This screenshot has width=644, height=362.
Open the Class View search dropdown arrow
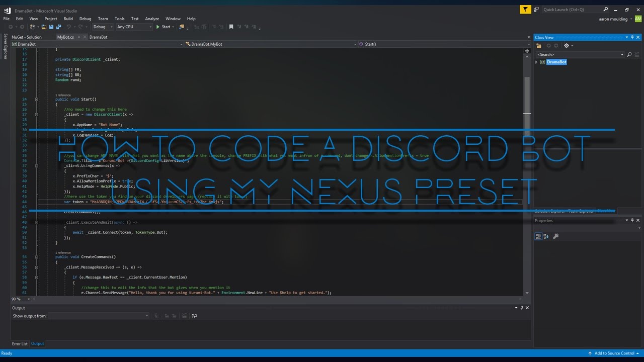pyautogui.click(x=622, y=54)
